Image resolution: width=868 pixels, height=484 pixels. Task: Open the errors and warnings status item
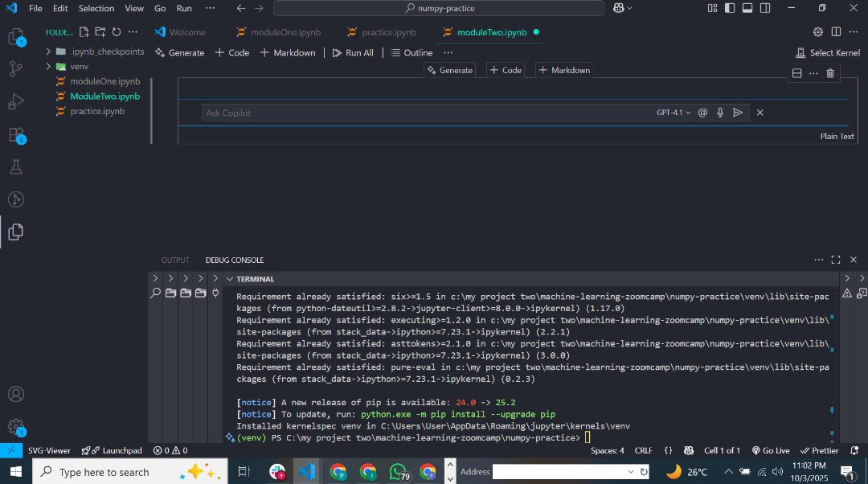click(x=170, y=451)
